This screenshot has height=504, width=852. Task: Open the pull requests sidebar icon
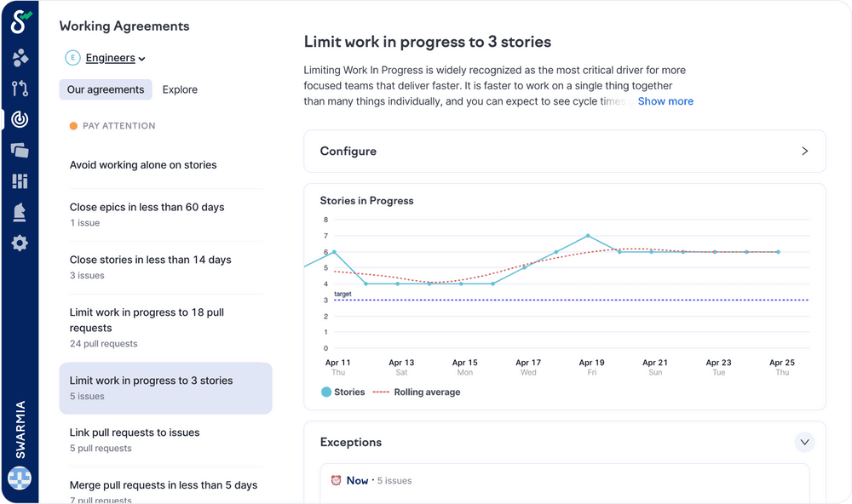[x=20, y=89]
